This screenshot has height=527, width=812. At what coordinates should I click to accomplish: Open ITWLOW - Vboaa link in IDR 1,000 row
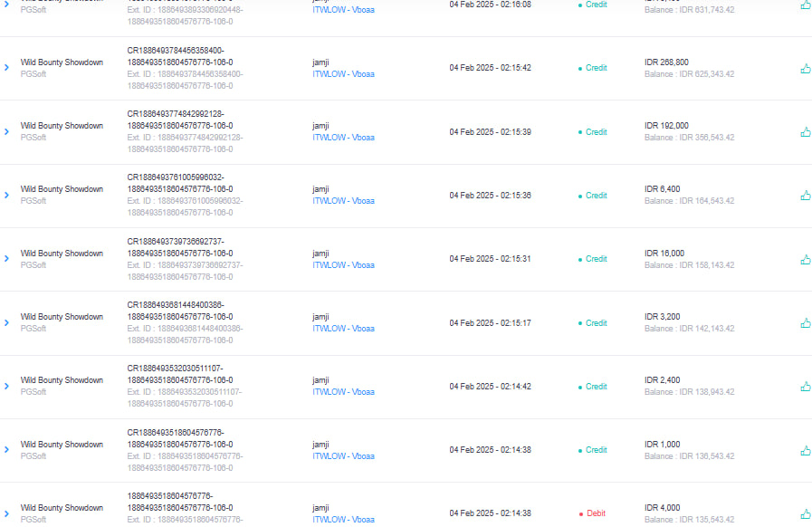[343, 456]
